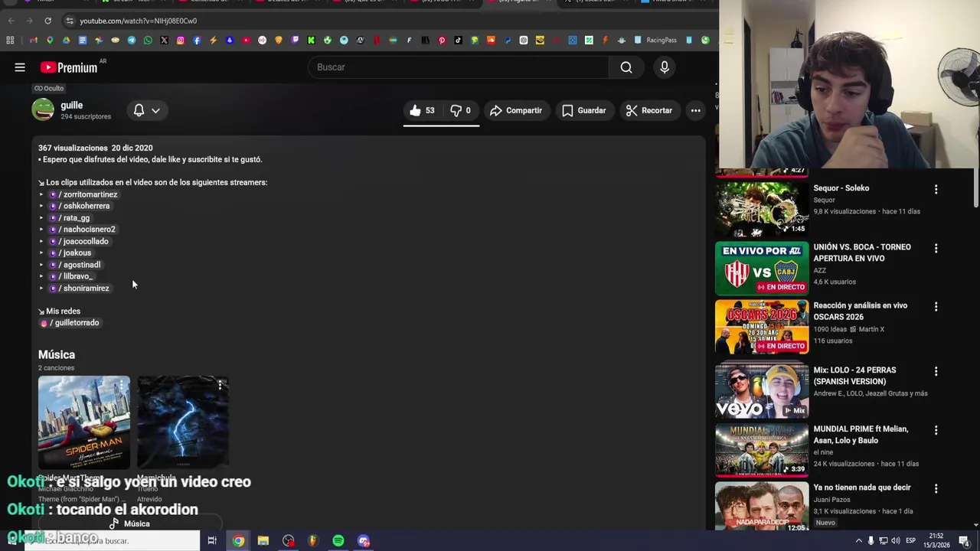Open the Chrome apps grid bookmark
The width and height of the screenshot is (980, 551).
coord(10,40)
